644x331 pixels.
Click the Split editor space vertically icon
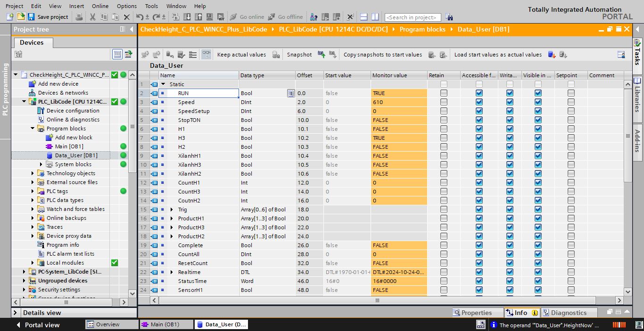point(375,17)
